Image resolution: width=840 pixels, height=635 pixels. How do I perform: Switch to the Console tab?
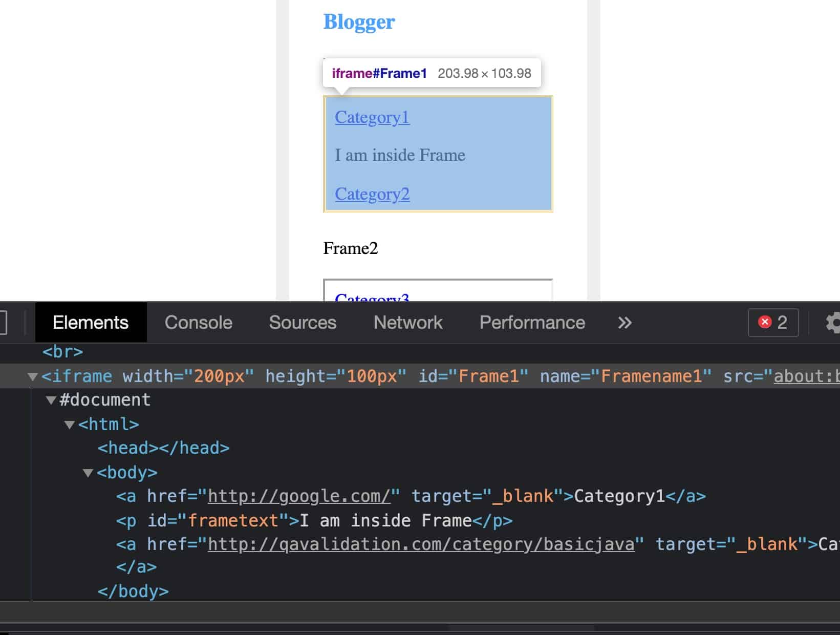(198, 323)
